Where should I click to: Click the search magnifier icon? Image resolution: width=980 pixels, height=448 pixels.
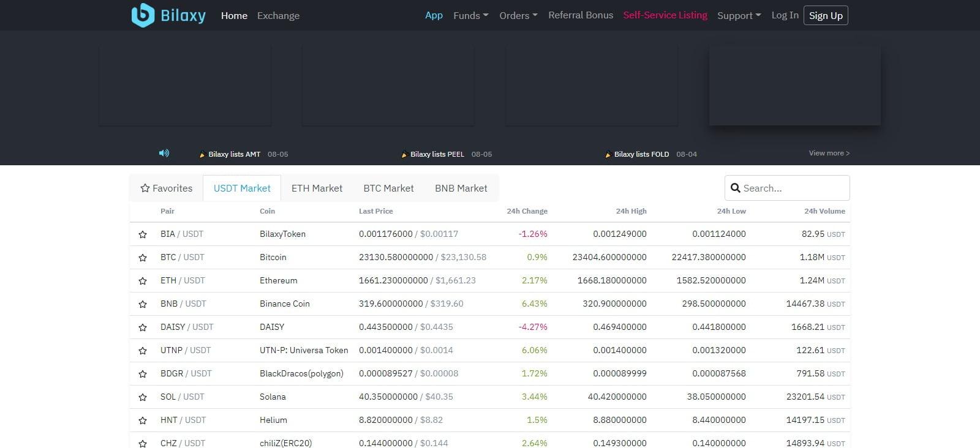pyautogui.click(x=735, y=189)
